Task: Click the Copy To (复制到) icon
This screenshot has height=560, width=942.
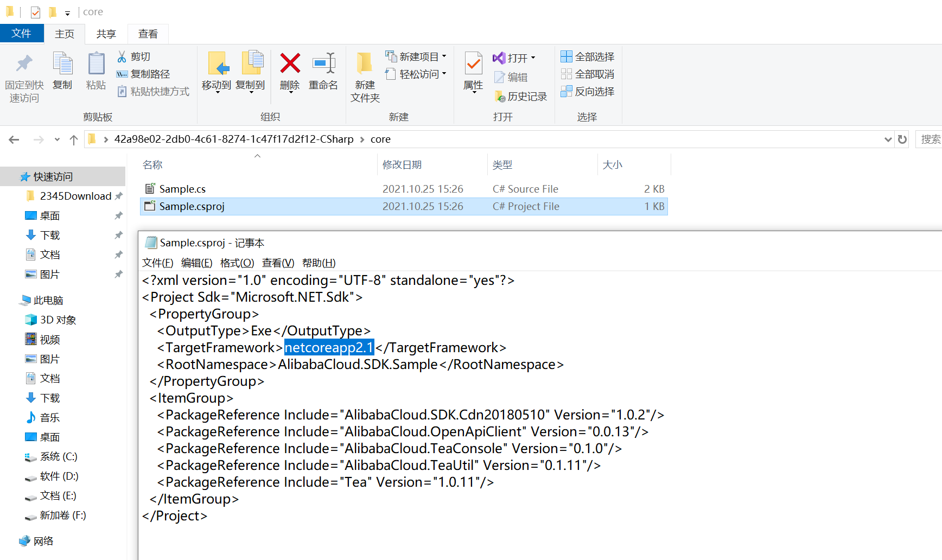Action: 252,63
